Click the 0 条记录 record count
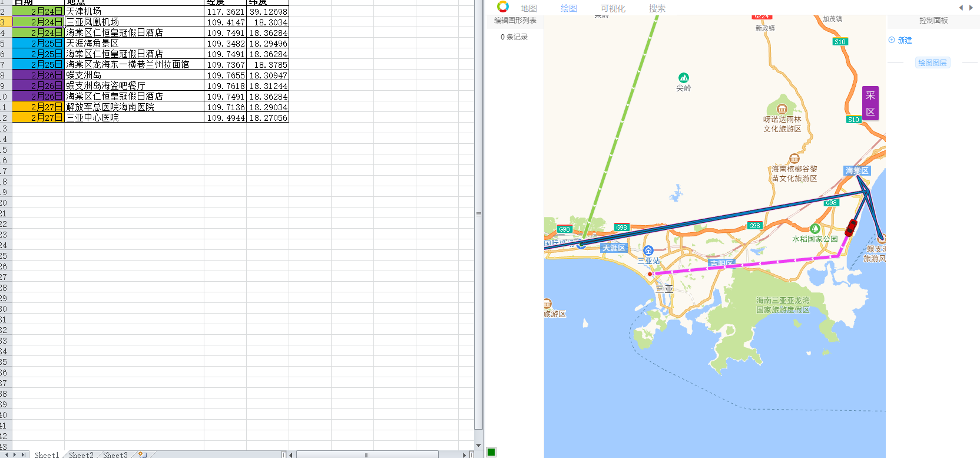 pyautogui.click(x=514, y=37)
